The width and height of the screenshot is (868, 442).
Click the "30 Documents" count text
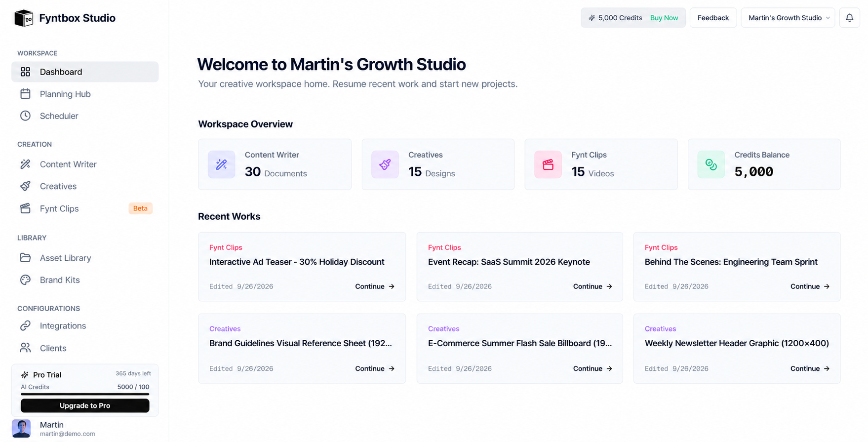pyautogui.click(x=276, y=172)
